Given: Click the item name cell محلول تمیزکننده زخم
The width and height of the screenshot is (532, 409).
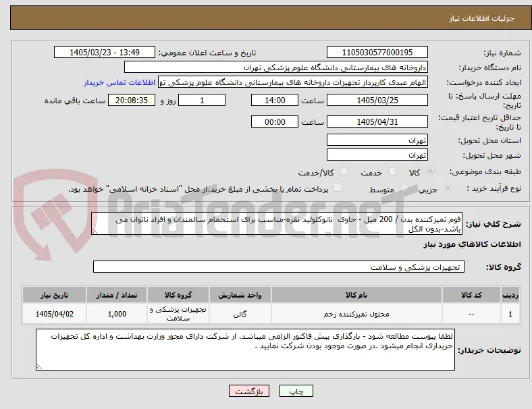Looking at the screenshot, I should pyautogui.click(x=356, y=314).
